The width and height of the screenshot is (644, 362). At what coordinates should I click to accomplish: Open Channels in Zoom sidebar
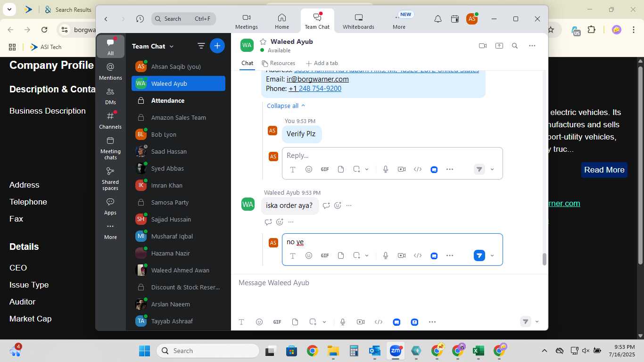[x=110, y=121]
